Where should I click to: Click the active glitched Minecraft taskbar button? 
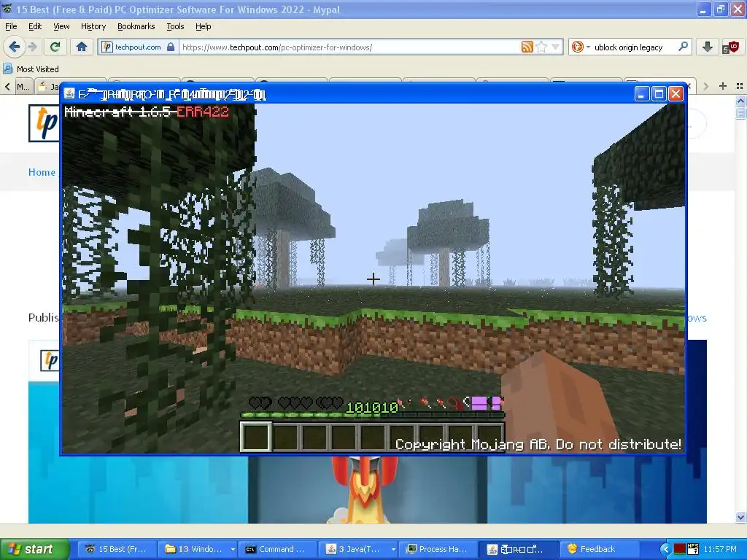click(x=517, y=549)
